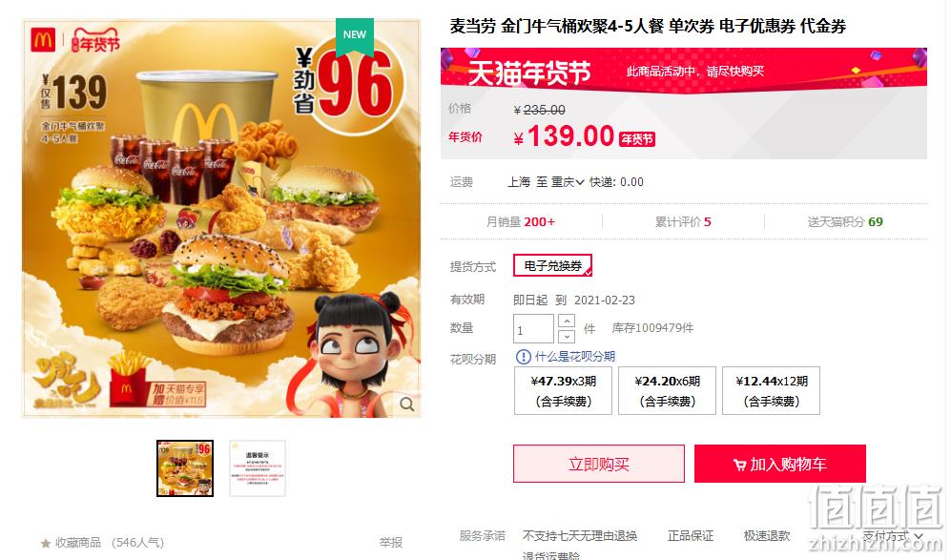Screen dimensions: 951x560
Task: Click 立即购买 to buy now
Action: point(599,465)
